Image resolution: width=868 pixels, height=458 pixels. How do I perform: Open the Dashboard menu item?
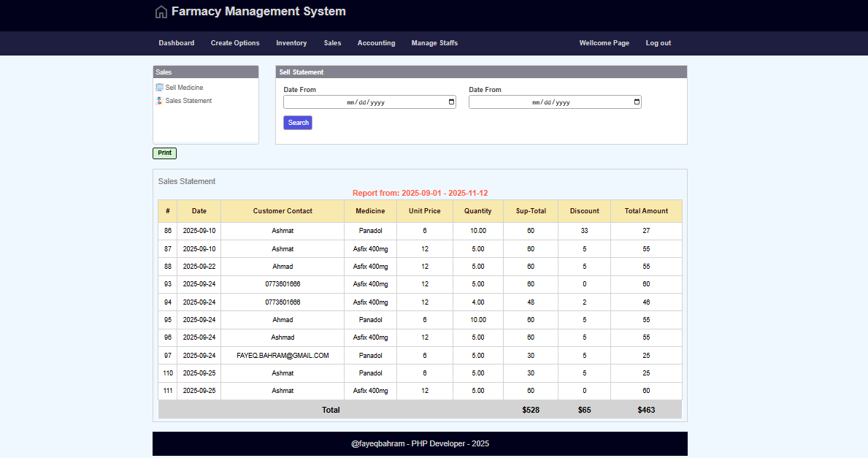[x=177, y=43]
